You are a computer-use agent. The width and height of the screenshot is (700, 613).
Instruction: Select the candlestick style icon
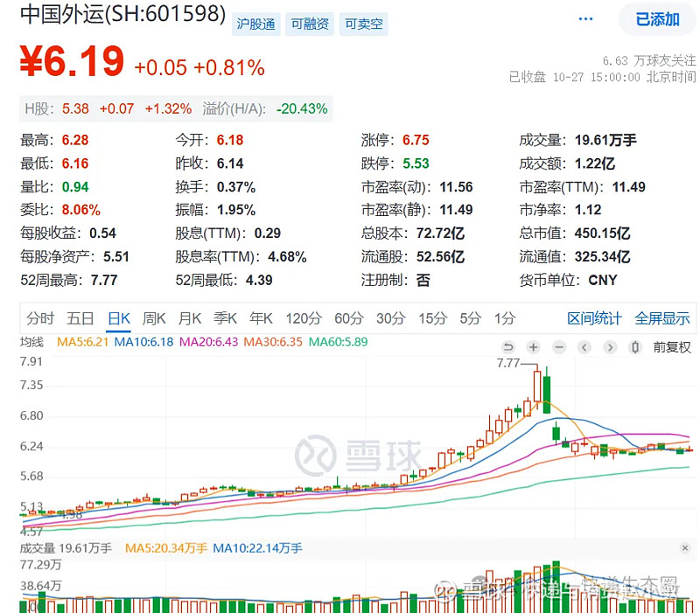[634, 347]
